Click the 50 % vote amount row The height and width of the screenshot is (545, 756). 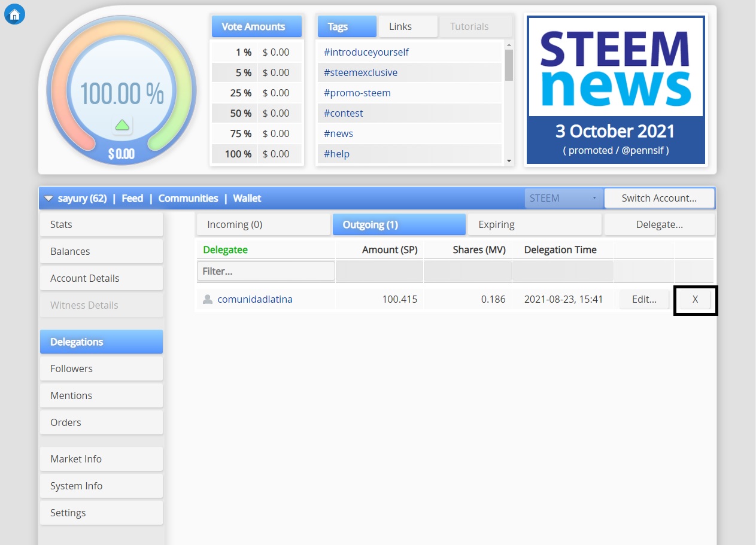[x=257, y=113]
